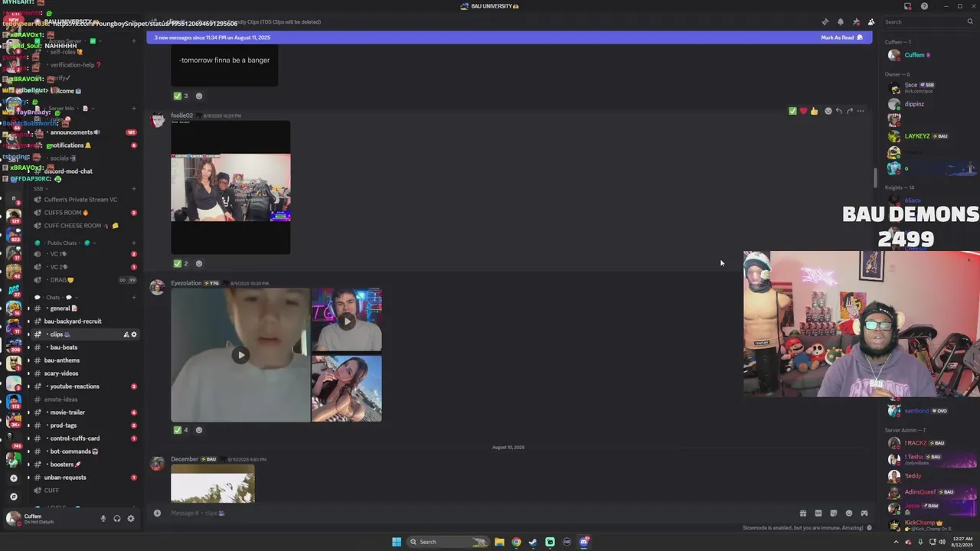Create invite for clips channel
The width and height of the screenshot is (980, 551).
click(126, 334)
